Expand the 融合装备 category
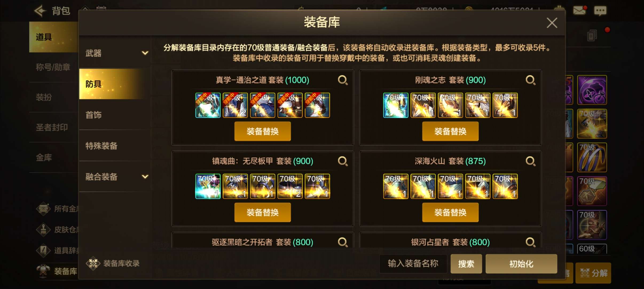The image size is (644, 289). tap(115, 176)
